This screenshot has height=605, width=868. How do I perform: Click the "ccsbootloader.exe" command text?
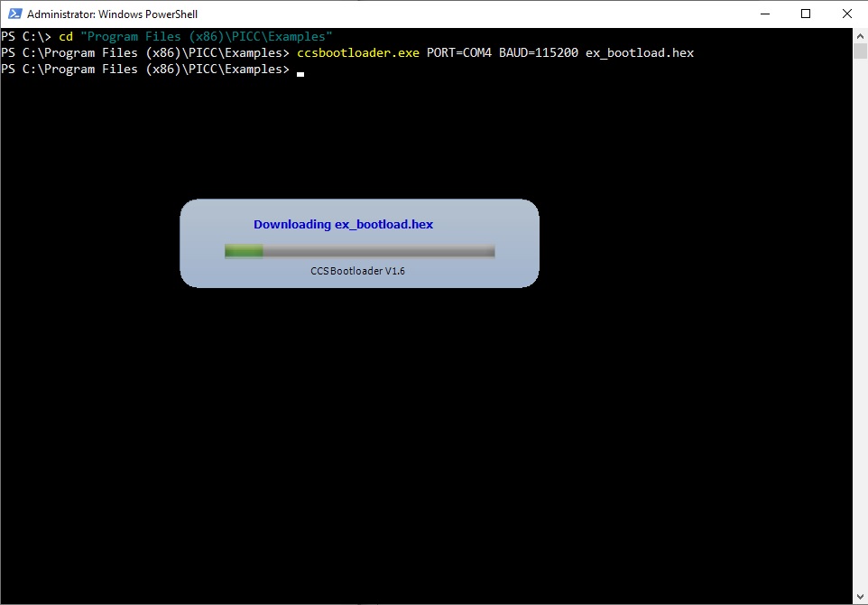tap(358, 53)
